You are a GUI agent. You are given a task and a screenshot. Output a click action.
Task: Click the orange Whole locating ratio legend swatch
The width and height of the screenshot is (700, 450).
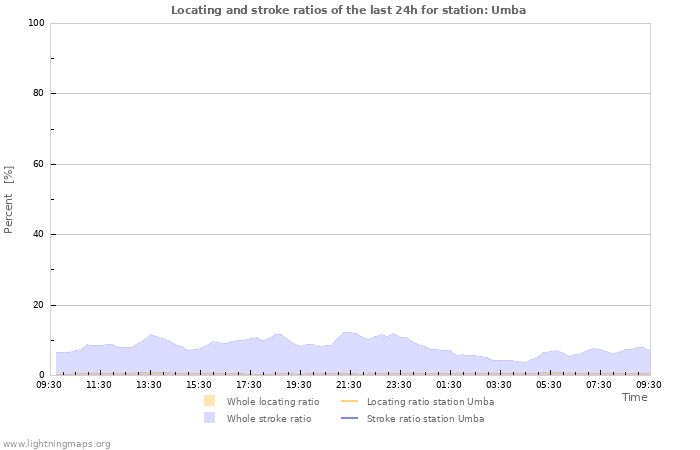[209, 401]
